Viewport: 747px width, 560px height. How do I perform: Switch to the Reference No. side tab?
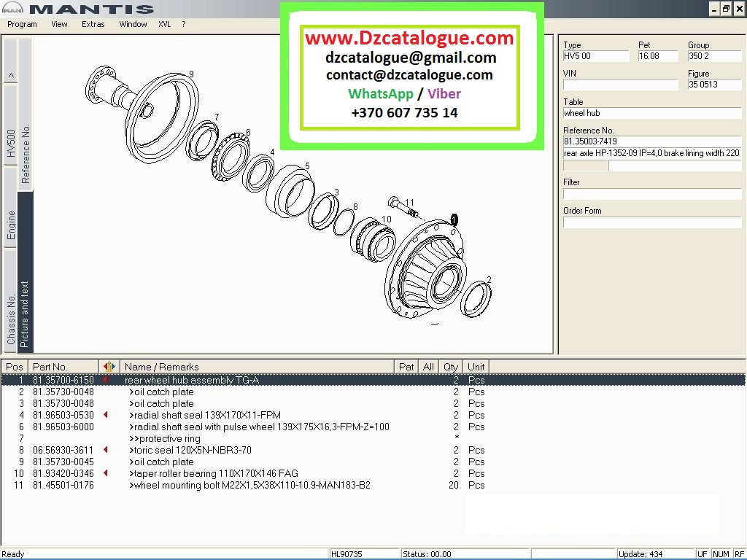26,115
